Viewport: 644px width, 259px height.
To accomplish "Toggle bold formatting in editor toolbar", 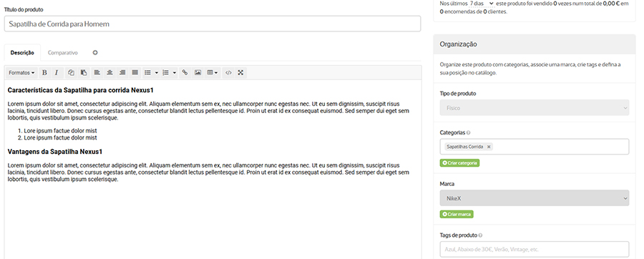I will (x=44, y=73).
